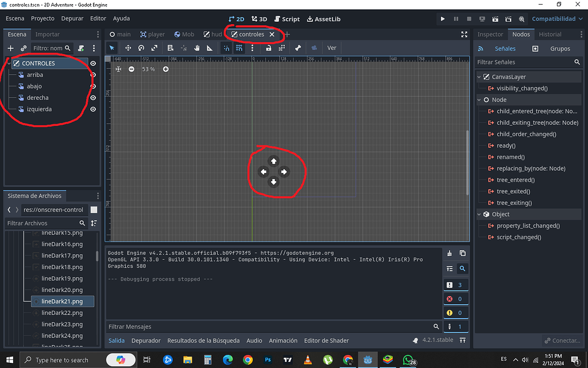Switch to the Script workspace
The image size is (588, 368).
point(287,18)
